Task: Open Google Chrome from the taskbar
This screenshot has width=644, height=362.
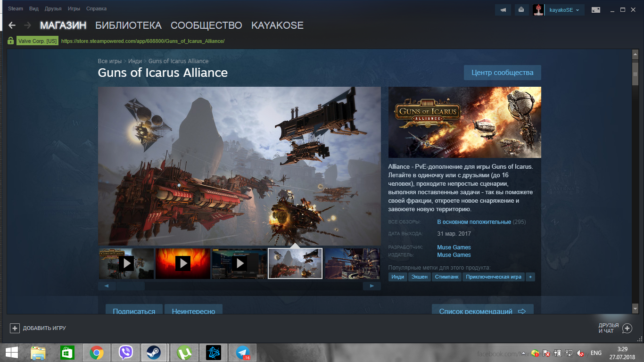Action: click(97, 352)
